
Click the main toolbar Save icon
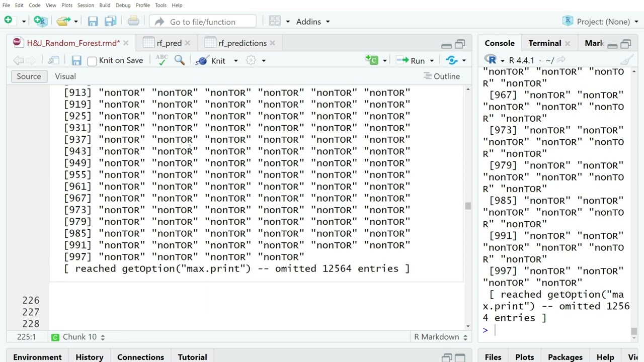pos(93,21)
